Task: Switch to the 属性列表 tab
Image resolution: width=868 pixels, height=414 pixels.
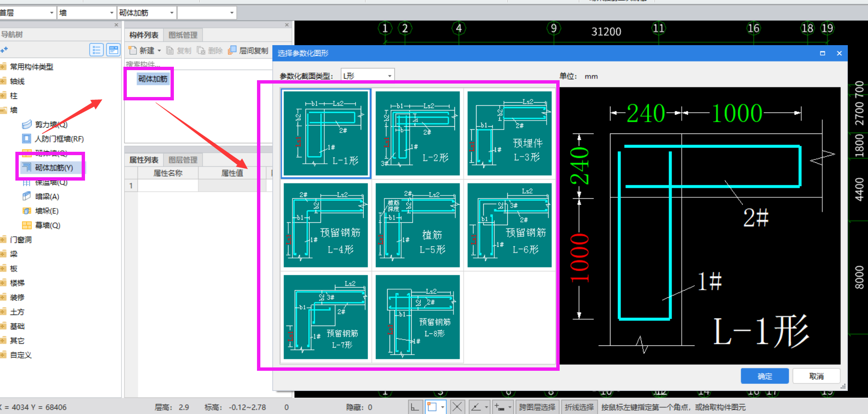Action: 144,160
